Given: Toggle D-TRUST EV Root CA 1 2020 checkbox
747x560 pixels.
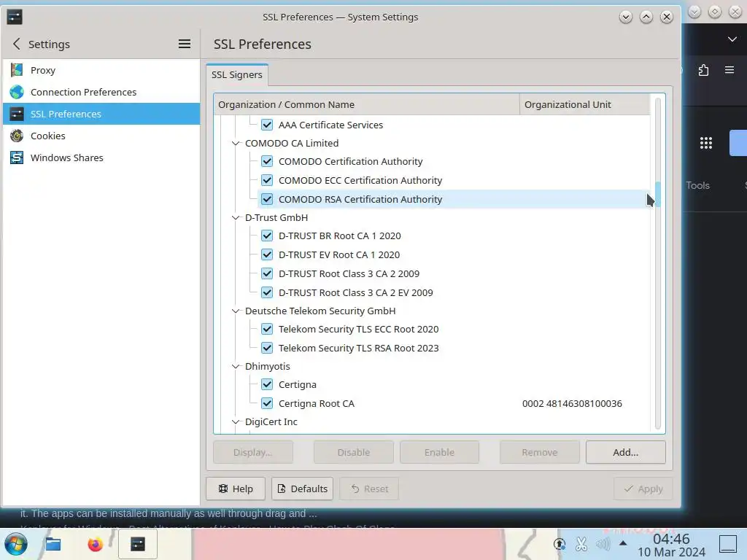Looking at the screenshot, I should click(267, 254).
